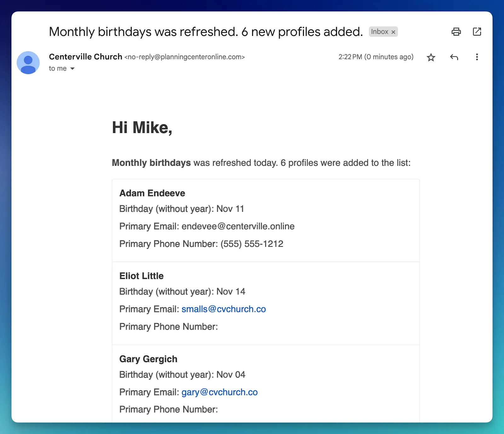Open the gary@cvchurch.co email link

tap(220, 392)
